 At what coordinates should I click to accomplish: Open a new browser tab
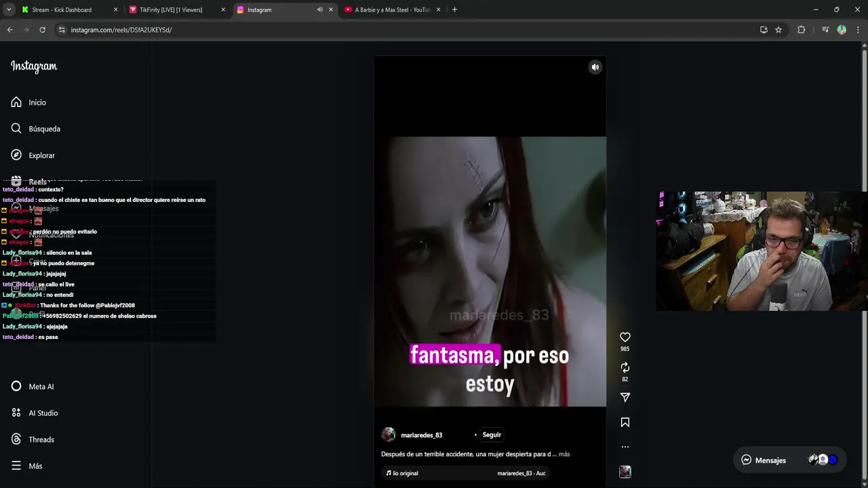coord(454,9)
